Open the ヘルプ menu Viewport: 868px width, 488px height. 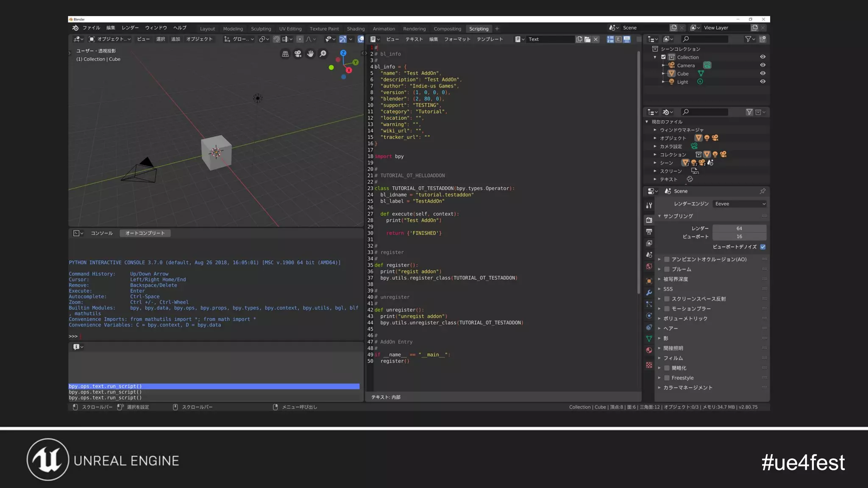[x=180, y=28]
